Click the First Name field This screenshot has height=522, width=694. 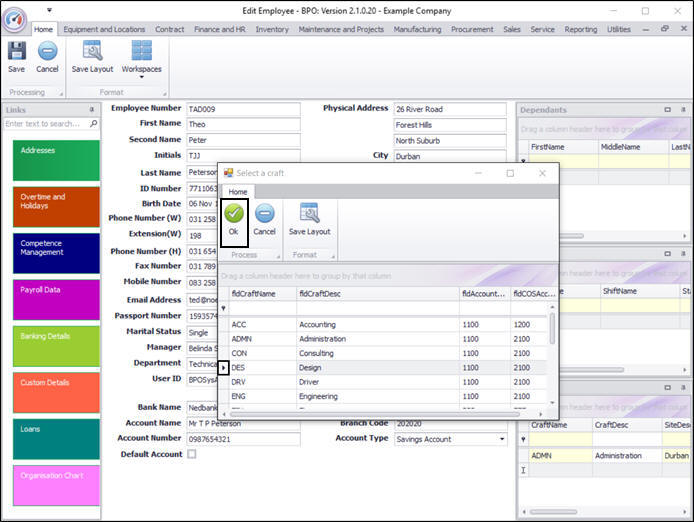pos(243,124)
